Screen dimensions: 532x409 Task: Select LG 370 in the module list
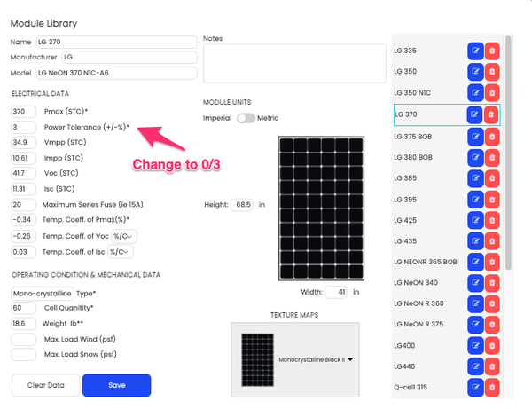(406, 114)
